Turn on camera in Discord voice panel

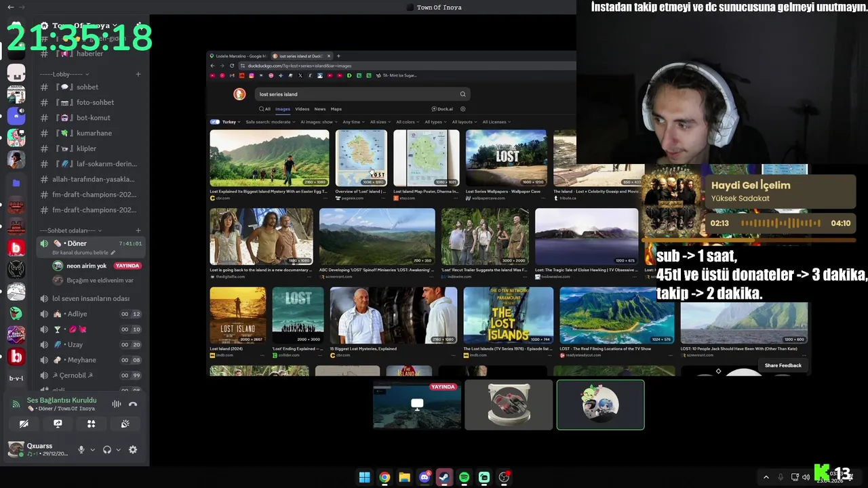(24, 424)
